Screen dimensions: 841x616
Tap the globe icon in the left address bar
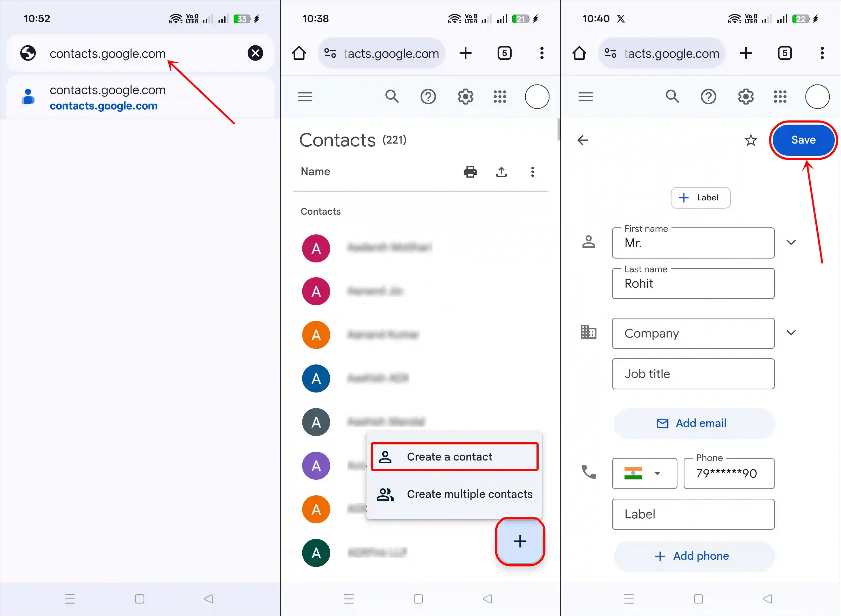point(28,53)
